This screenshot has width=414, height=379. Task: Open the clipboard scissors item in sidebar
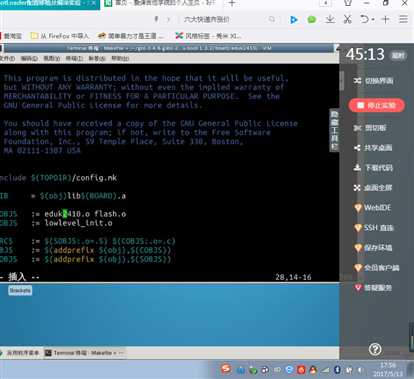coord(370,128)
